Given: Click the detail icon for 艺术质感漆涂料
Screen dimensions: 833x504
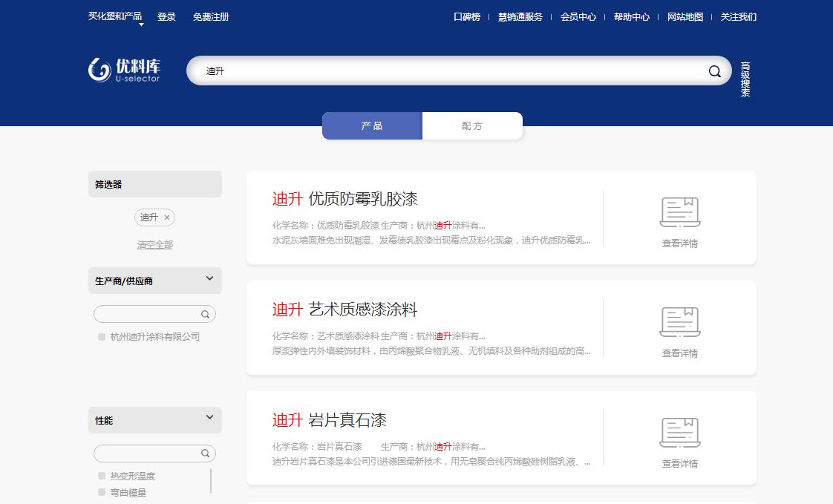Looking at the screenshot, I should tap(680, 322).
